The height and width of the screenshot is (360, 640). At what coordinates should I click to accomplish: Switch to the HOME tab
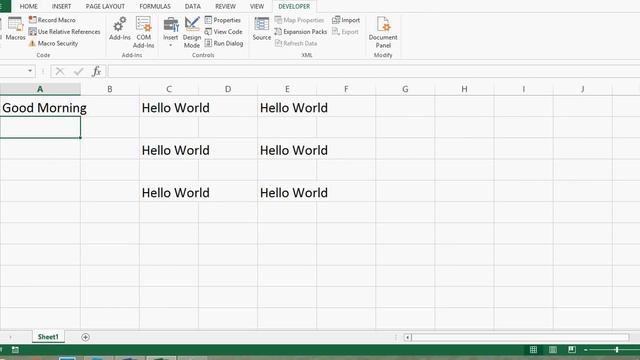point(29,7)
